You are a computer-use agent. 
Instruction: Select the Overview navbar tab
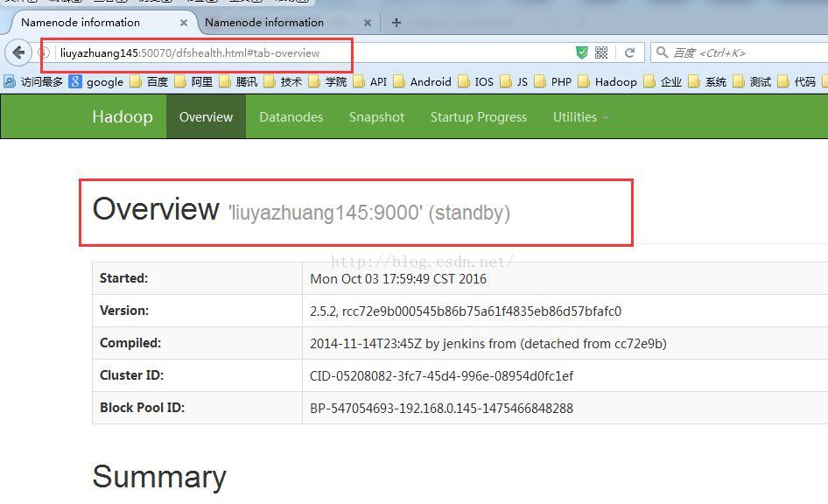tap(206, 116)
